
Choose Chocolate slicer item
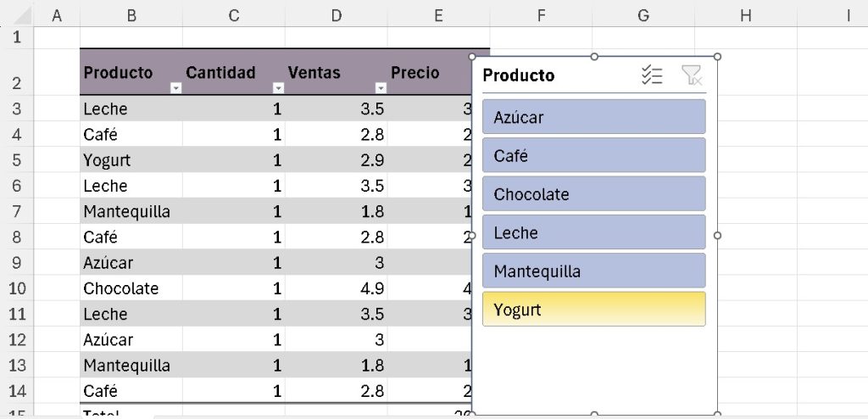(593, 194)
